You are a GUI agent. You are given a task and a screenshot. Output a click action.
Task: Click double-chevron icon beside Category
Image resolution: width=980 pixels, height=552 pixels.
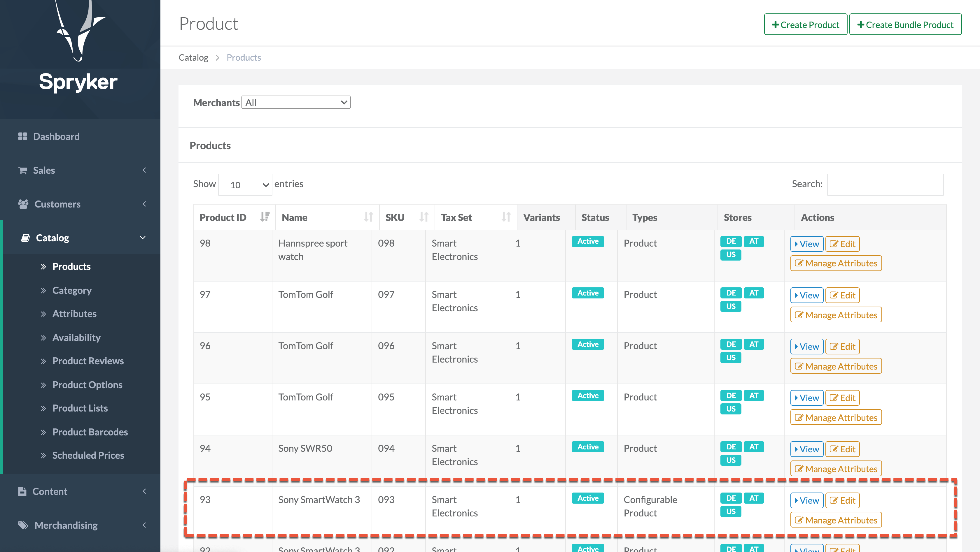pyautogui.click(x=43, y=291)
